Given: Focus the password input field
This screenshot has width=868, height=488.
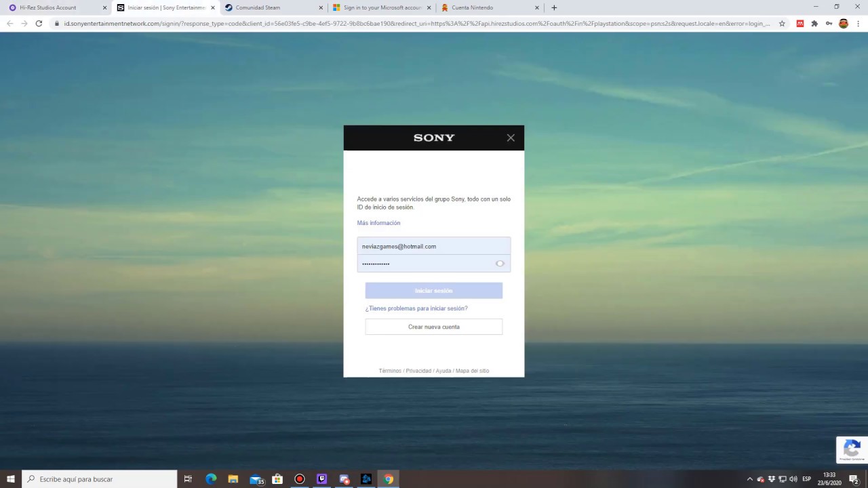Looking at the screenshot, I should pos(433,264).
